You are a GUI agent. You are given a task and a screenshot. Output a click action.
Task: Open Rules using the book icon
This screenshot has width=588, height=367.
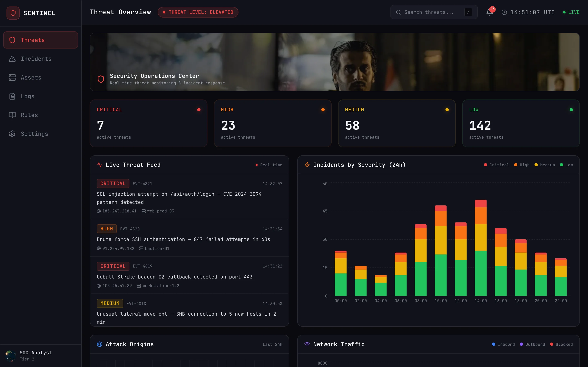point(12,115)
